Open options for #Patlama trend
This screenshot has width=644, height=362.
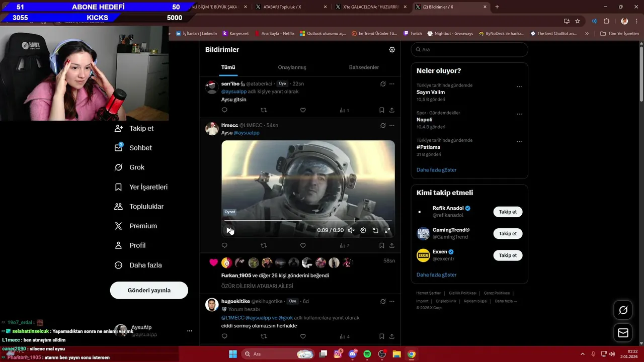[519, 142]
